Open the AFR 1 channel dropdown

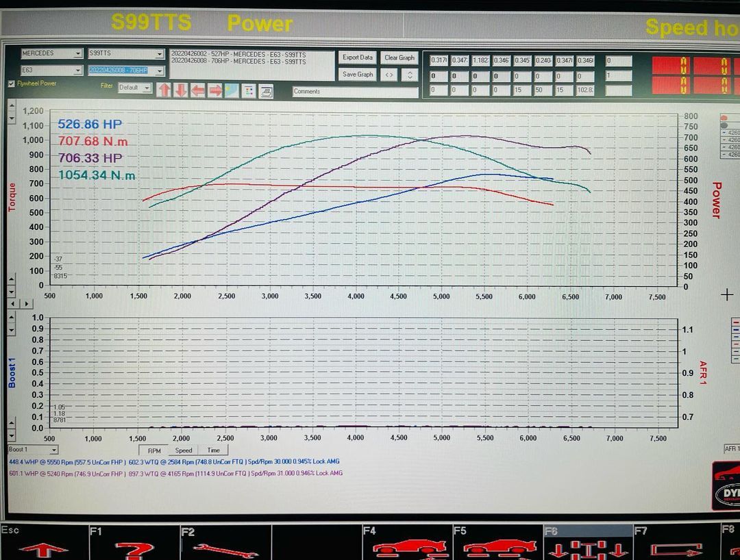(732, 449)
